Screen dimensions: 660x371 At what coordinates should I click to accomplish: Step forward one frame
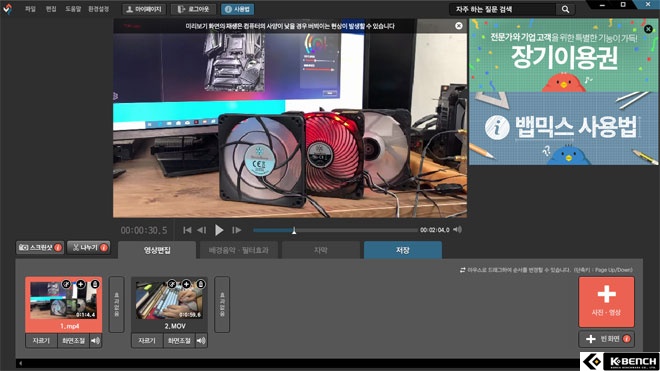(x=237, y=230)
